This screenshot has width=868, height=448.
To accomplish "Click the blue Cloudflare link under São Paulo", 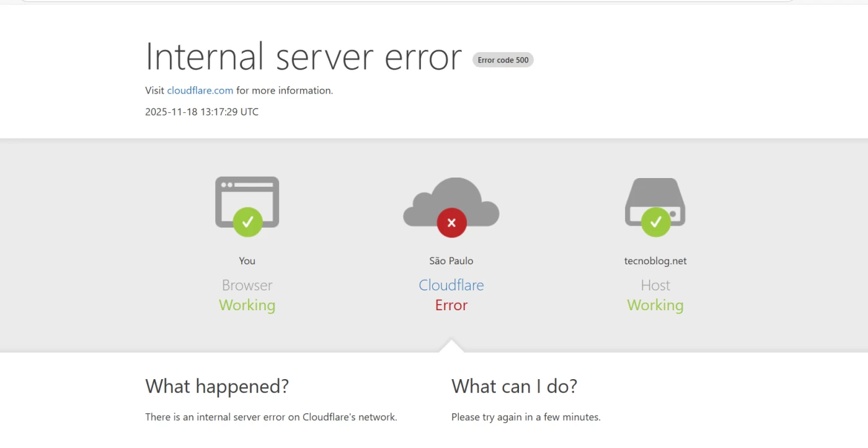I will (451, 285).
